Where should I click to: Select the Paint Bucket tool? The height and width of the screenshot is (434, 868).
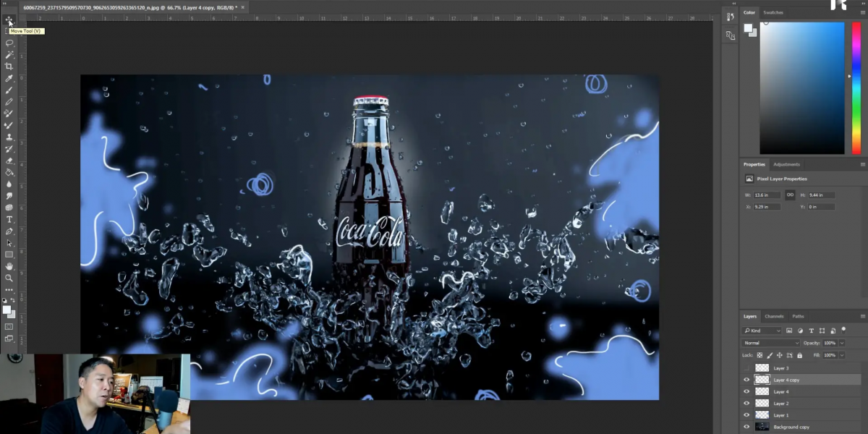click(9, 172)
